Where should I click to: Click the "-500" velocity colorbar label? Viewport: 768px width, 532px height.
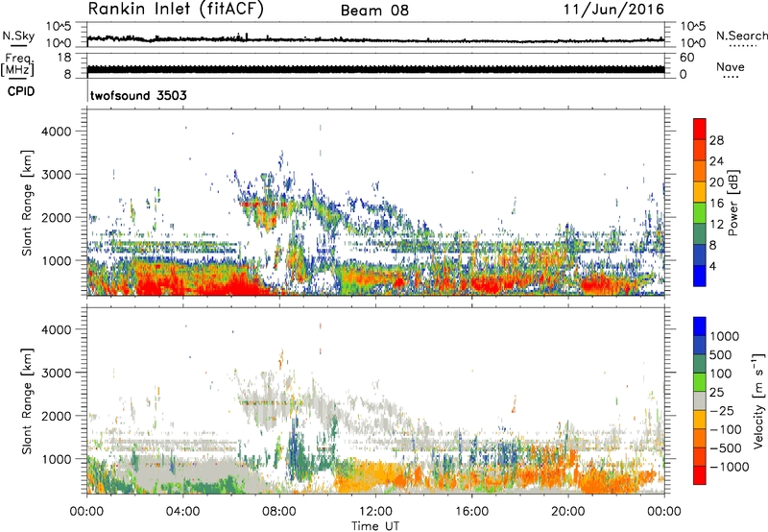tap(726, 448)
